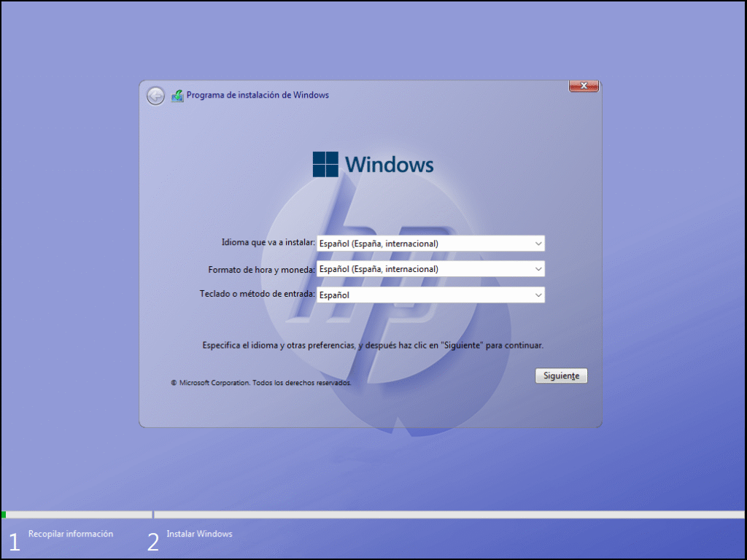The image size is (747, 560).
Task: Expand the 'Teclado o método de entrada' dropdown arrow
Action: (x=538, y=295)
